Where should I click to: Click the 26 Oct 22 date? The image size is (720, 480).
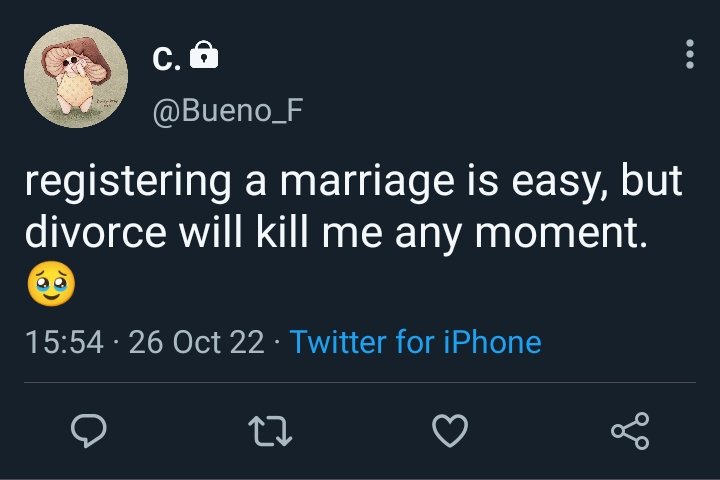197,342
